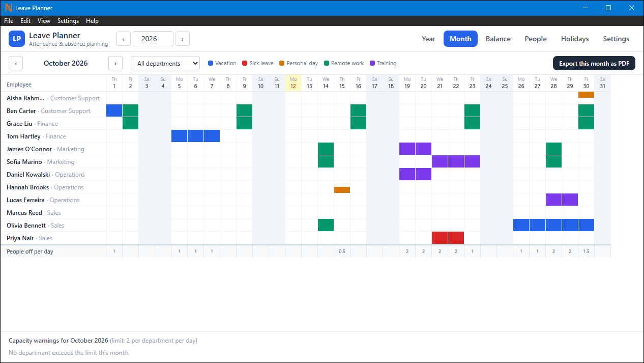This screenshot has width=644, height=363.
Task: Select Ben Carter's remote work block on Oct 2
Action: (131, 110)
